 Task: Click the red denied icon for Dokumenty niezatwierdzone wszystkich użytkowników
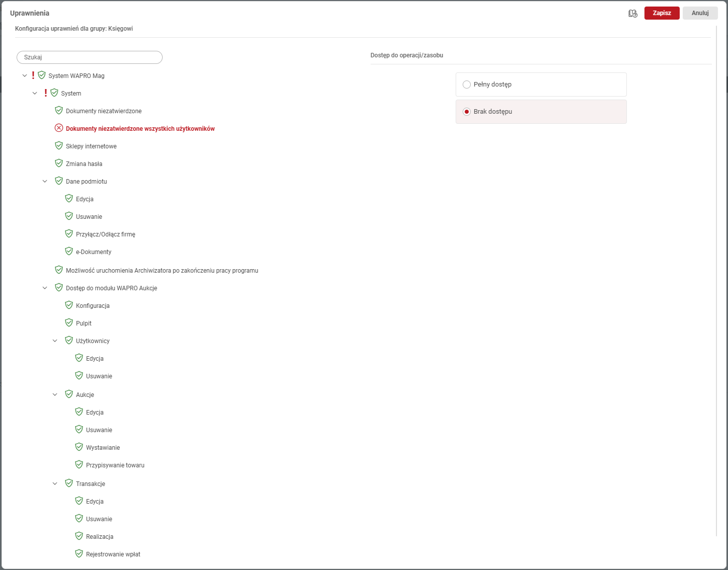click(x=59, y=128)
